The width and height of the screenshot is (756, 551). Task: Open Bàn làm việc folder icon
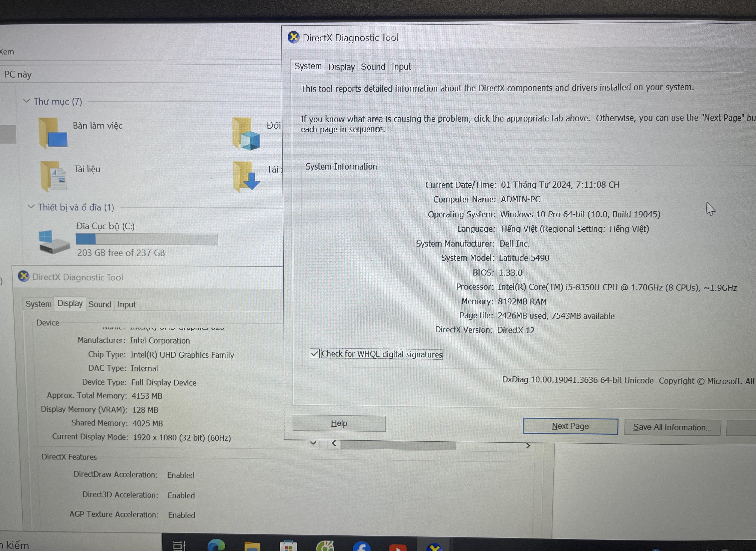53,133
